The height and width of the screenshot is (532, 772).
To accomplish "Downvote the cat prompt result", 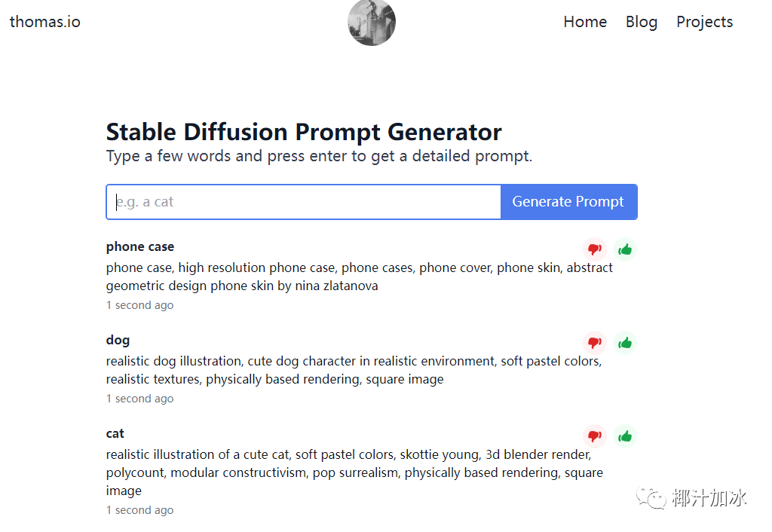I will pos(595,436).
